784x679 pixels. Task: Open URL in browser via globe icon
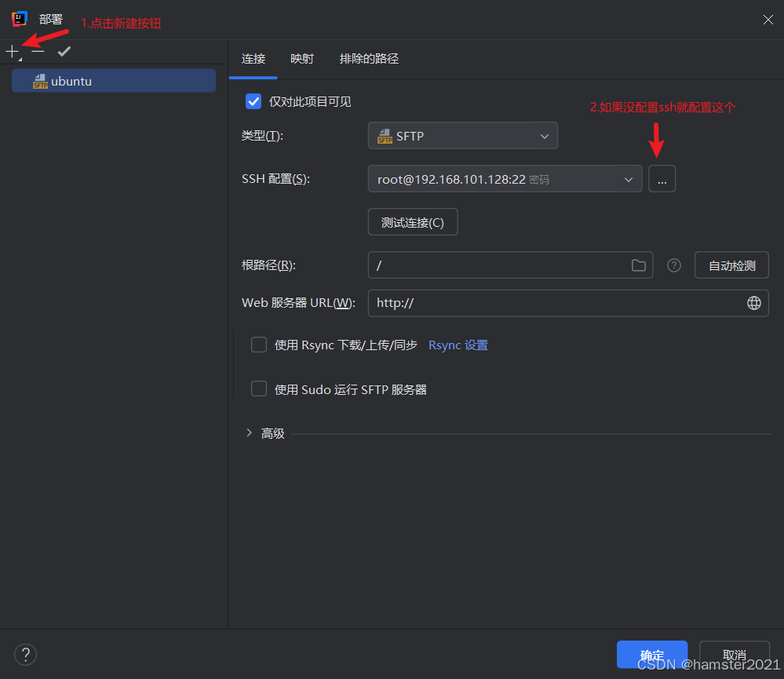[x=754, y=303]
